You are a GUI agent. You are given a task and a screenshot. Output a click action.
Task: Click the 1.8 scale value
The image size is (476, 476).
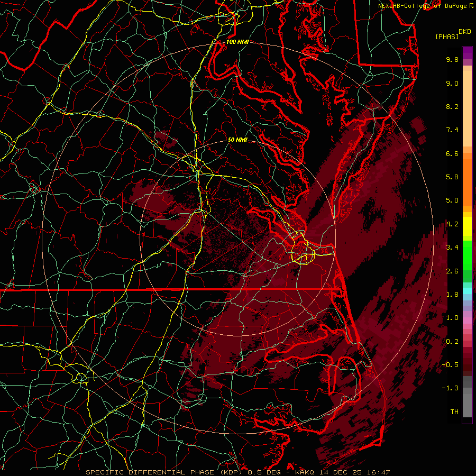452,295
